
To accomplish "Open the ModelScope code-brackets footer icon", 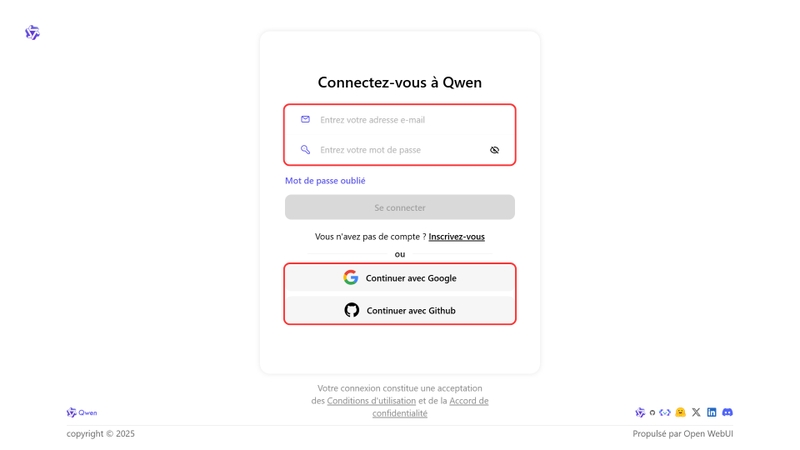I will (665, 412).
